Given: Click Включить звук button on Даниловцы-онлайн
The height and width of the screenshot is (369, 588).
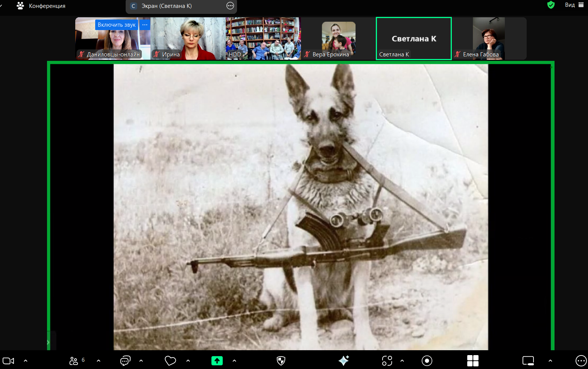Looking at the screenshot, I should (116, 25).
